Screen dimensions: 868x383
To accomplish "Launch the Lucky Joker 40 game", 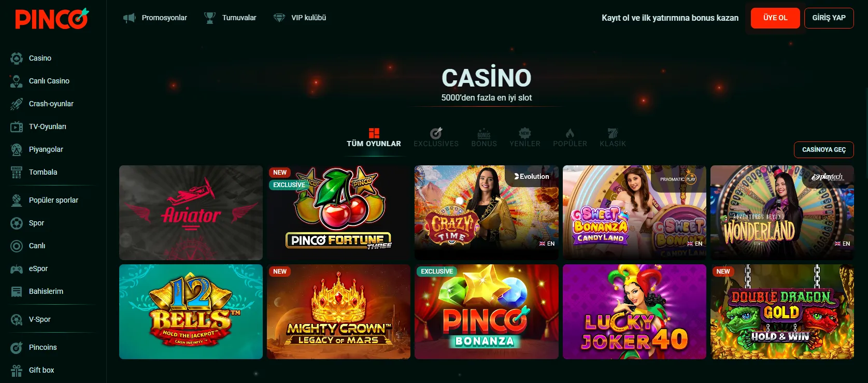I will [x=634, y=311].
